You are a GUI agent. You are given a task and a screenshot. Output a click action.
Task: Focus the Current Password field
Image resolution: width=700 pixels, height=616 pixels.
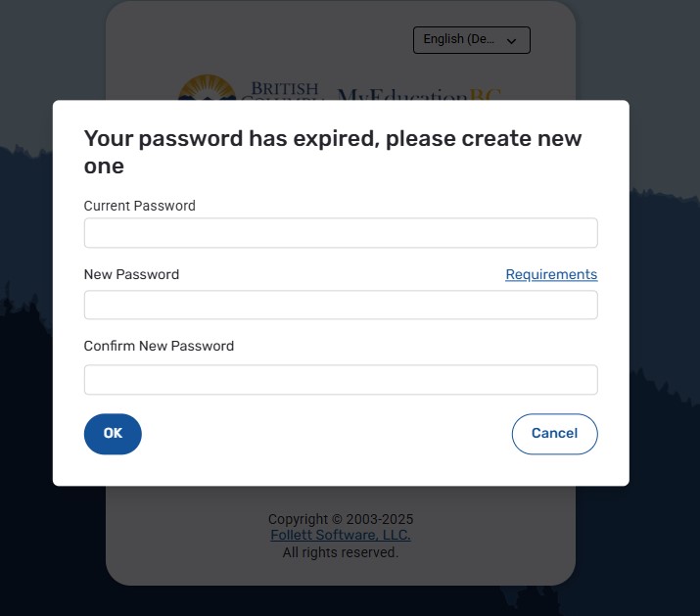pos(340,233)
